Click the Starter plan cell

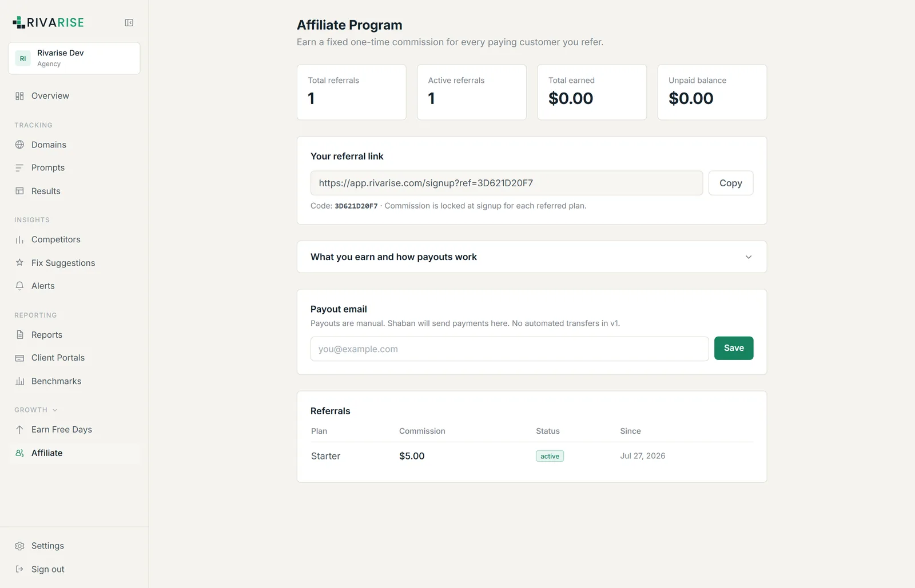tap(325, 456)
